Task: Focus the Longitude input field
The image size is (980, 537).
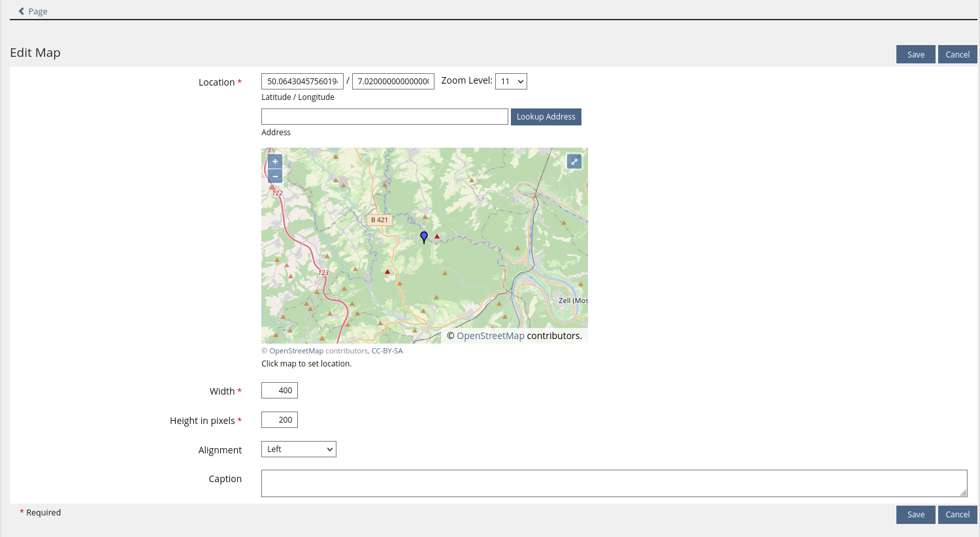Action: coord(393,82)
